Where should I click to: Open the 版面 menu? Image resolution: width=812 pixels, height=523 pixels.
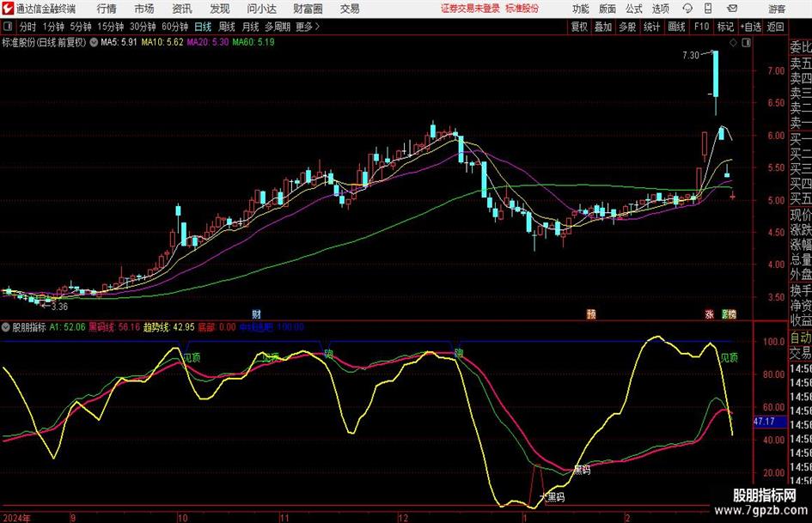(x=607, y=9)
